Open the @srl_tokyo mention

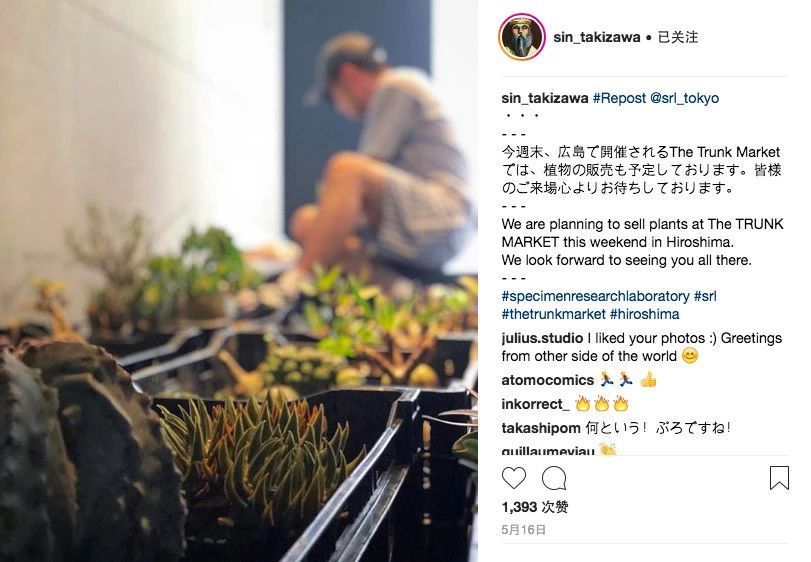click(684, 98)
